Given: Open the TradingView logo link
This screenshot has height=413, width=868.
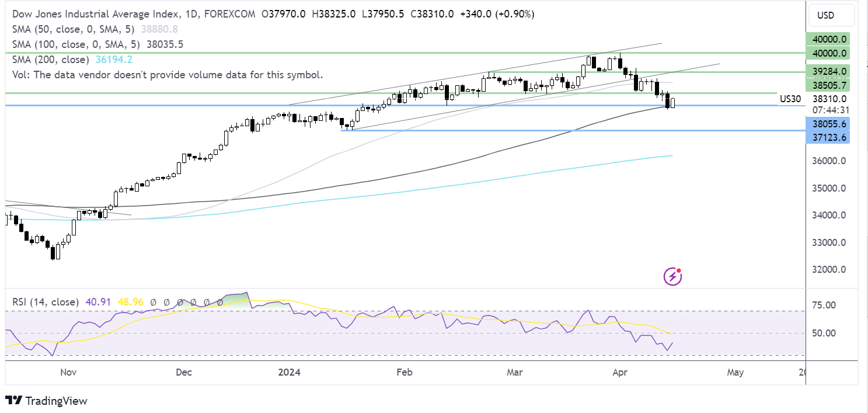Looking at the screenshot, I should point(46,401).
